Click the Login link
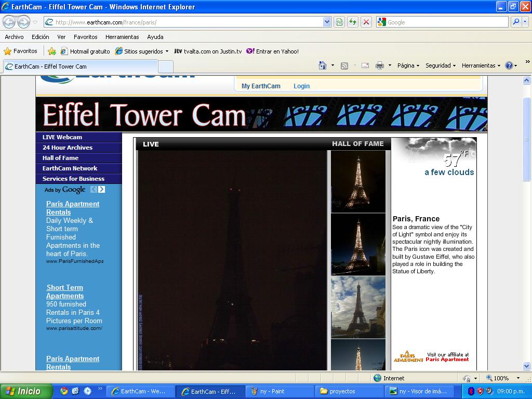Image resolution: width=532 pixels, height=399 pixels. pos(302,86)
